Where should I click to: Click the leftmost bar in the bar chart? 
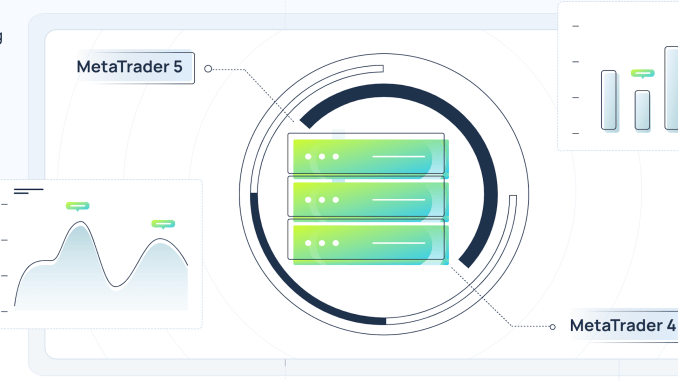[x=609, y=100]
